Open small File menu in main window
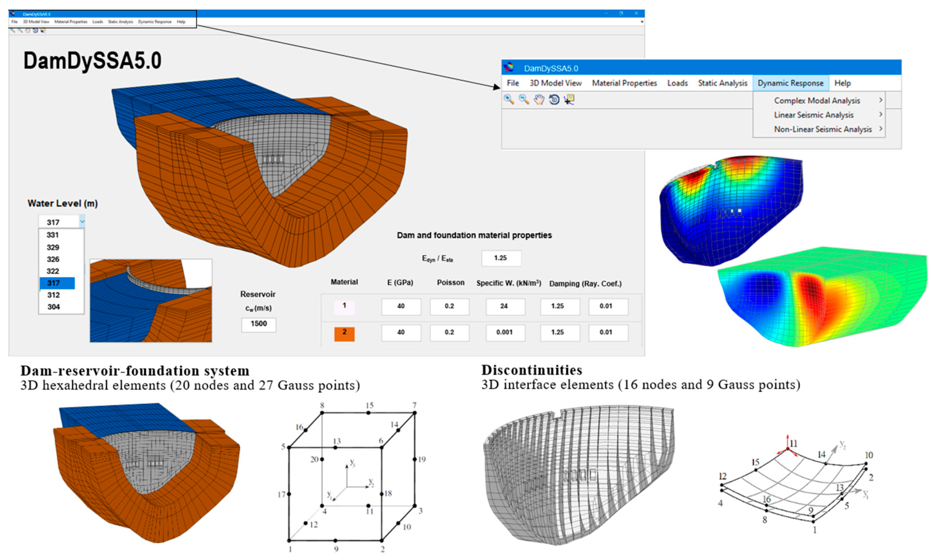 click(14, 21)
